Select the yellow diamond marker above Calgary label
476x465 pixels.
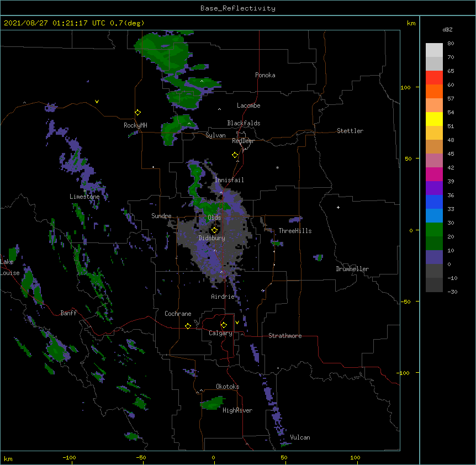tap(224, 325)
